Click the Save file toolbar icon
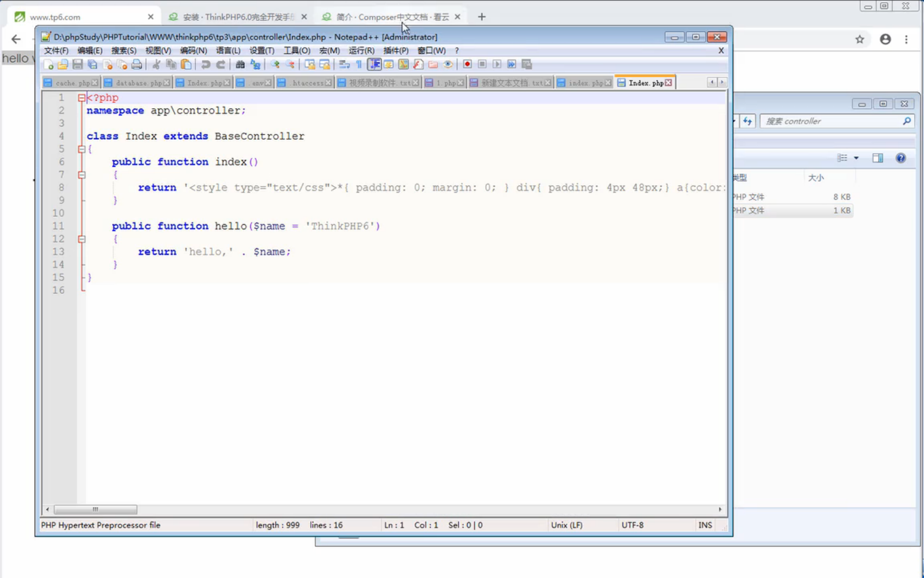924x578 pixels. coord(78,64)
